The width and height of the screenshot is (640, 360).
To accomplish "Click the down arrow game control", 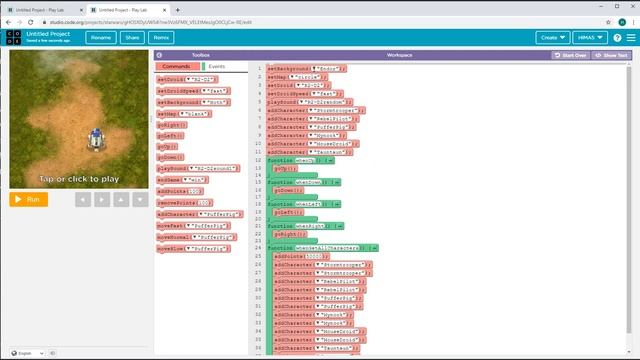I will pos(140,200).
